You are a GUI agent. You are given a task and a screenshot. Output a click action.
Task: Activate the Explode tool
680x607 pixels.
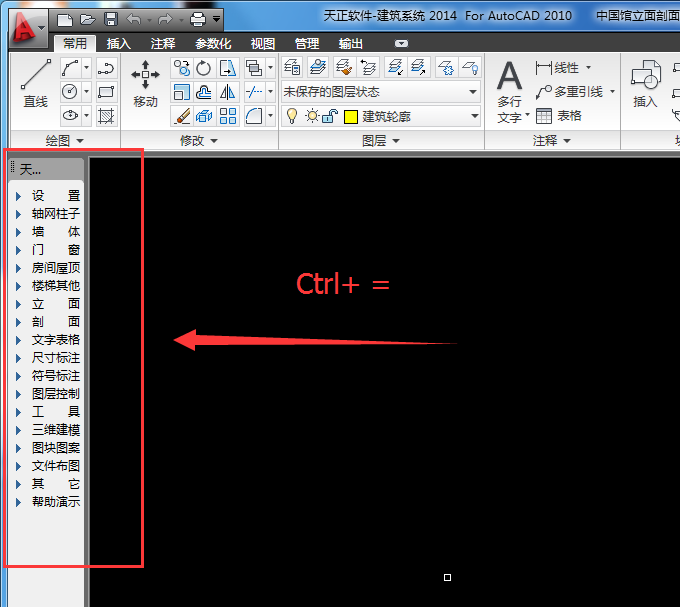click(203, 116)
